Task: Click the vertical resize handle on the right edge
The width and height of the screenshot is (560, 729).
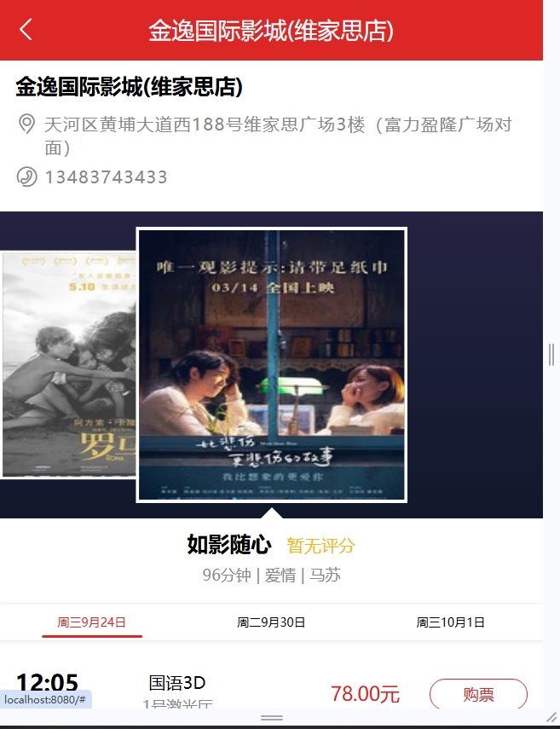Action: [551, 355]
